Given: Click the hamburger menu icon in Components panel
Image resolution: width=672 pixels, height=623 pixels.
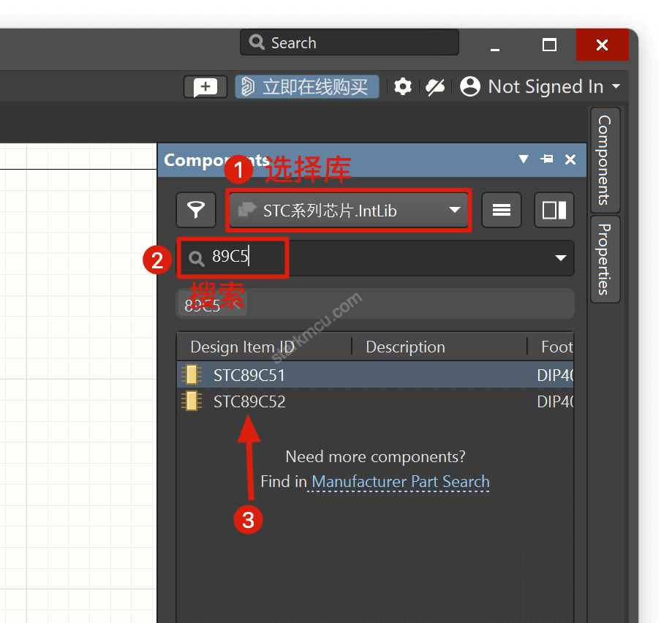Looking at the screenshot, I should pyautogui.click(x=502, y=210).
